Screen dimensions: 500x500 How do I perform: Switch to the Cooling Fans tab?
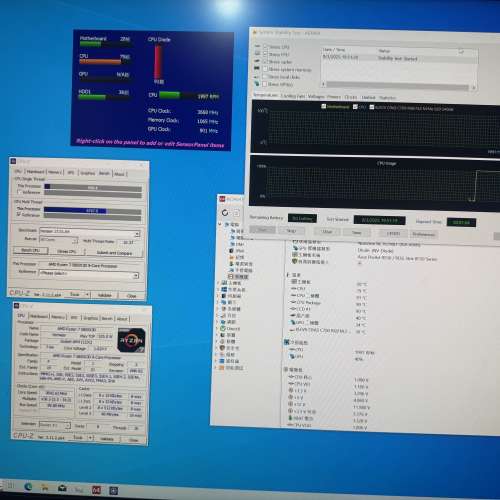pos(293,96)
